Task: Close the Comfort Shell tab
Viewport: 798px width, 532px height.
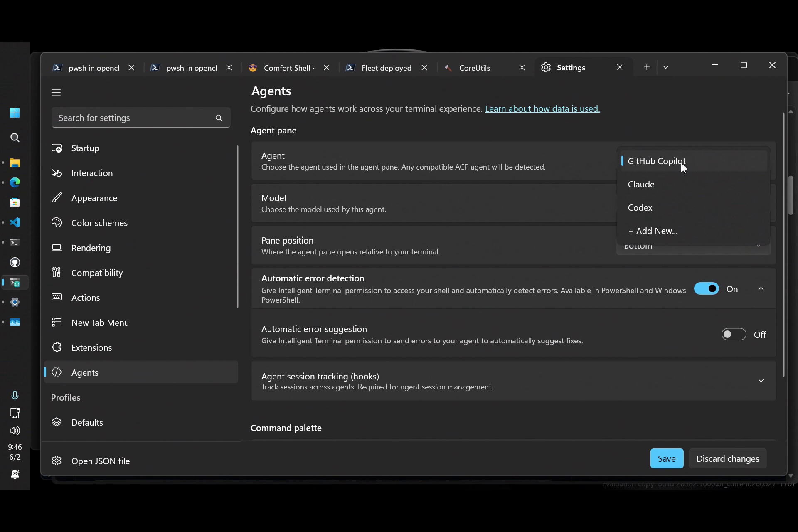Action: coord(327,68)
